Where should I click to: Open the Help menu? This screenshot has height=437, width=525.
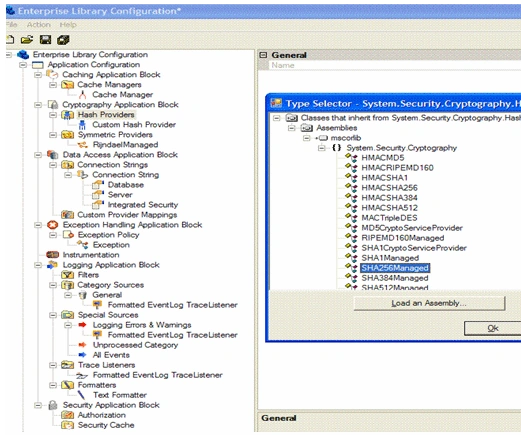click(x=68, y=25)
